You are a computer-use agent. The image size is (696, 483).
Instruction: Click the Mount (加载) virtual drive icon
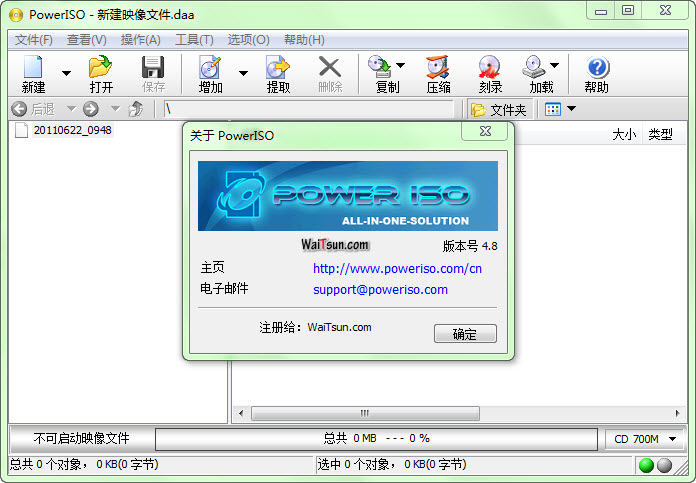coord(535,68)
